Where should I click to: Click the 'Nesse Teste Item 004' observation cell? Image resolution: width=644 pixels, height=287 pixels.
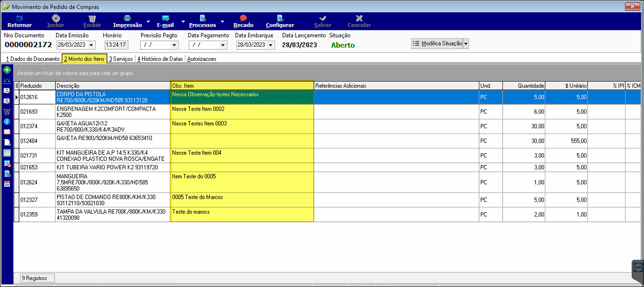coord(242,156)
